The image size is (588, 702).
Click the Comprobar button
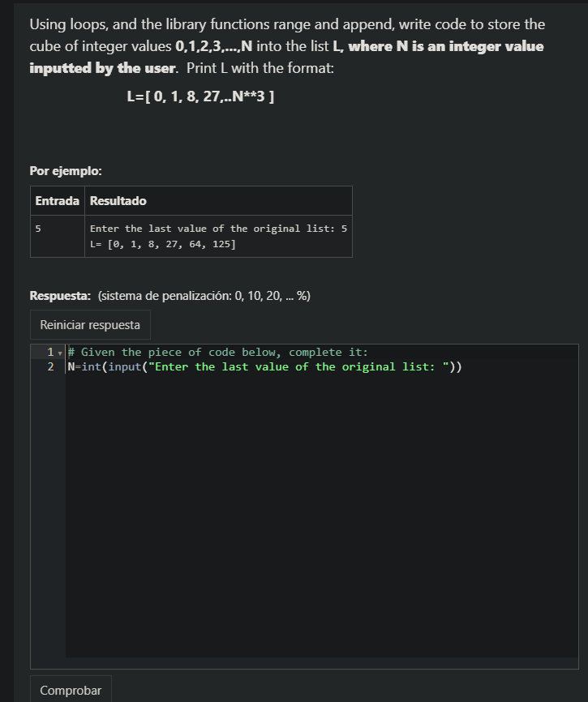(71, 690)
